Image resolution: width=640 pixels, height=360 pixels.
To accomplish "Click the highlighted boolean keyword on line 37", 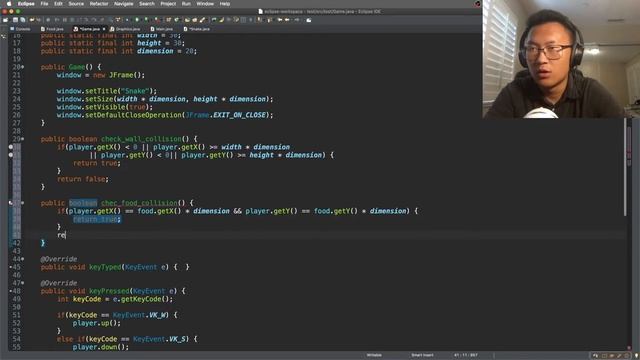I will (83, 203).
